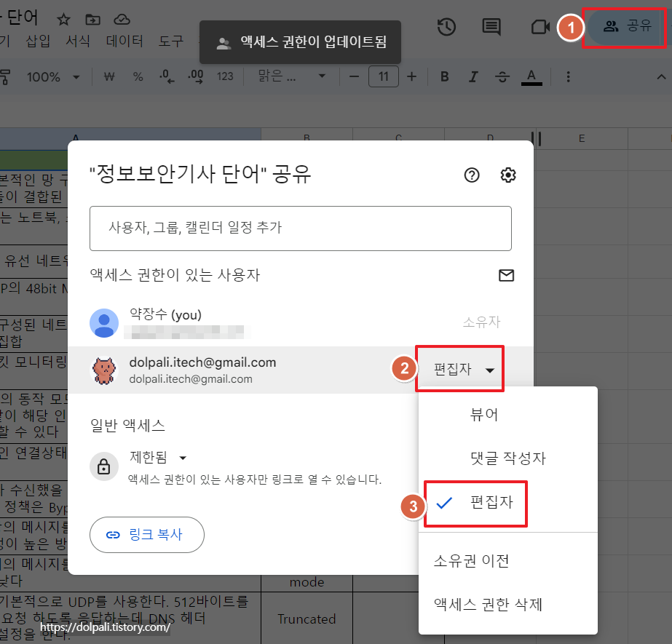
Task: Click the 링크 복사 button
Action: tap(146, 534)
